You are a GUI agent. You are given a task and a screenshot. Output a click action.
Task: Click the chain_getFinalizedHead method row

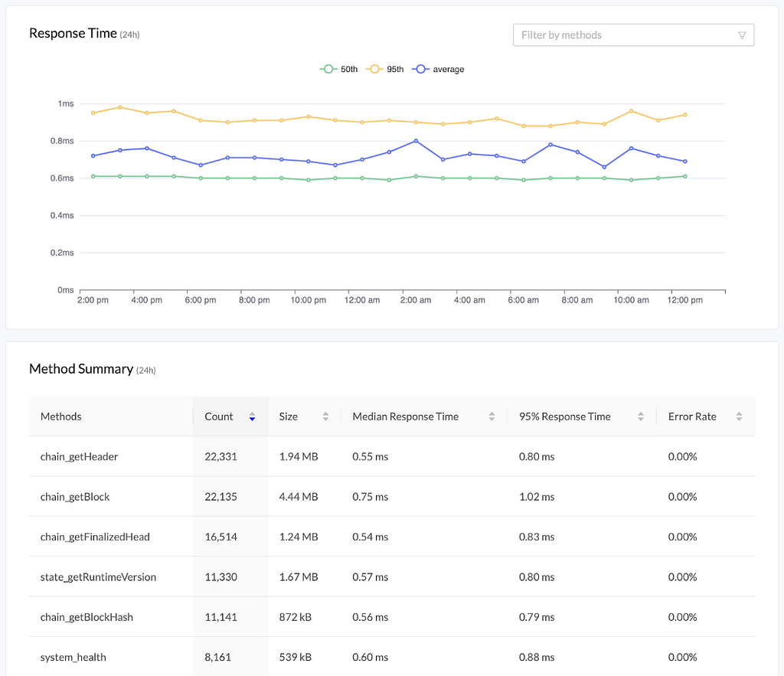pos(95,537)
